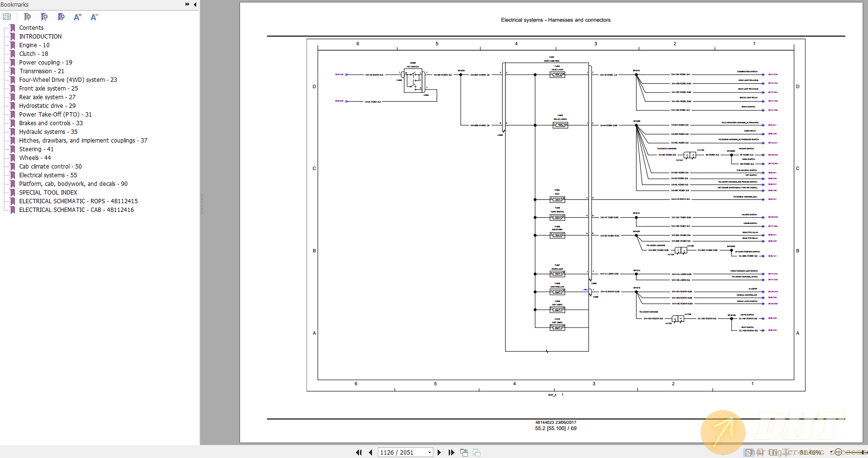Image resolution: width=868 pixels, height=458 pixels.
Task: Expand the Bookmarks panel with double arrow
Action: (187, 4)
